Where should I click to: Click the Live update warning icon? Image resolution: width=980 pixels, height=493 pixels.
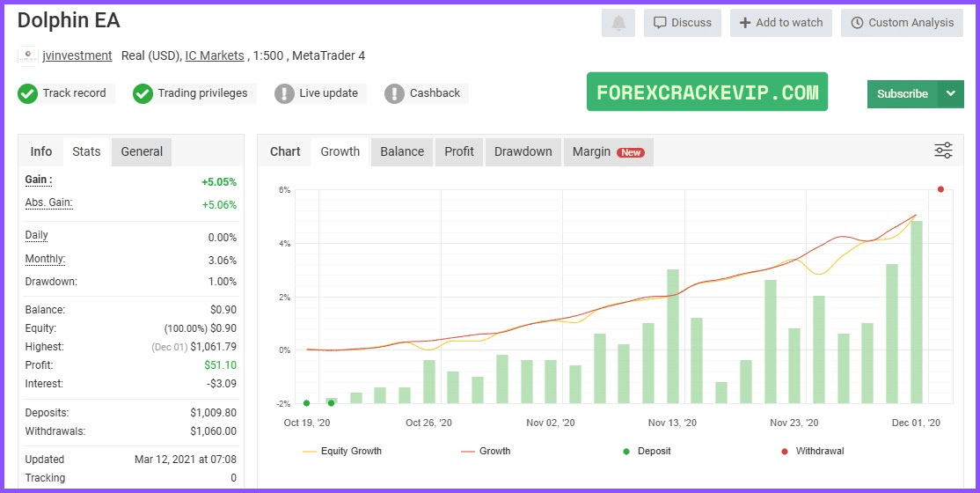pos(284,94)
